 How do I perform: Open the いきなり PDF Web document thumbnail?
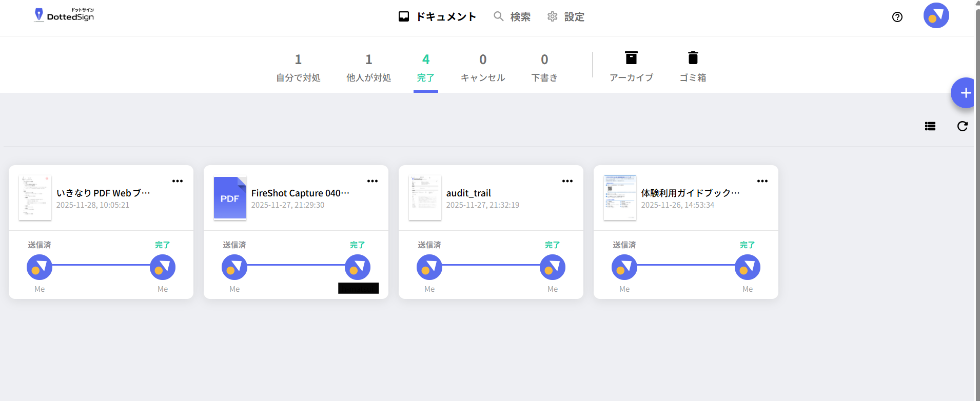pos(35,198)
